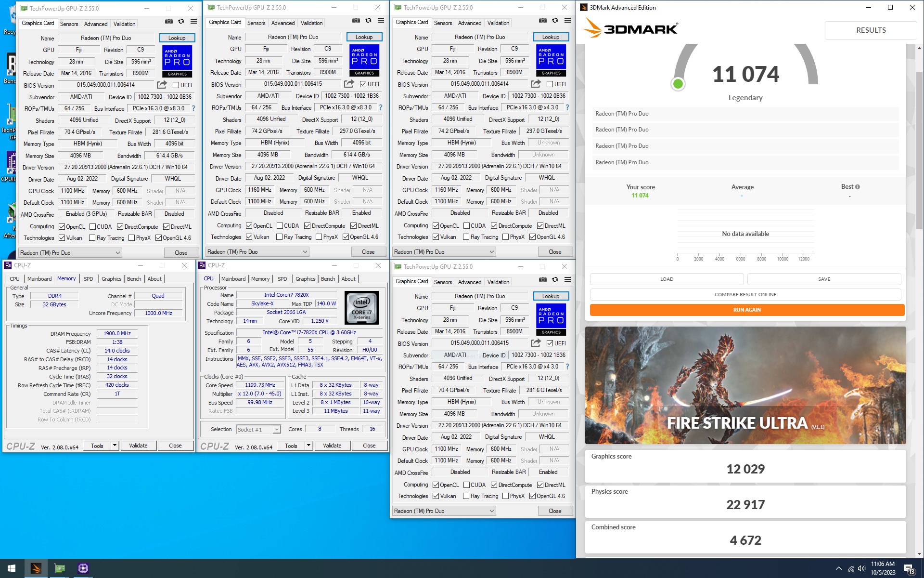Click the camera icon in bottom GPU-Z window
Screen dimensions: 924x578
click(543, 280)
